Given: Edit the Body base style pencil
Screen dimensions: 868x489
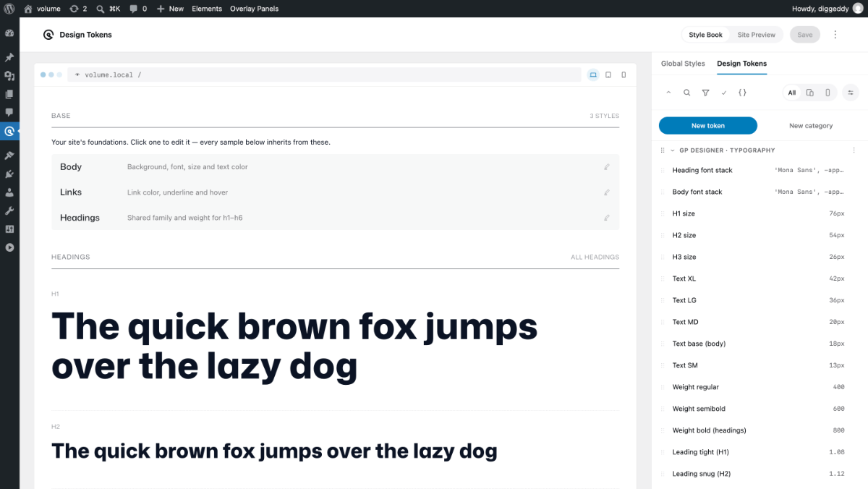Looking at the screenshot, I should tap(607, 167).
